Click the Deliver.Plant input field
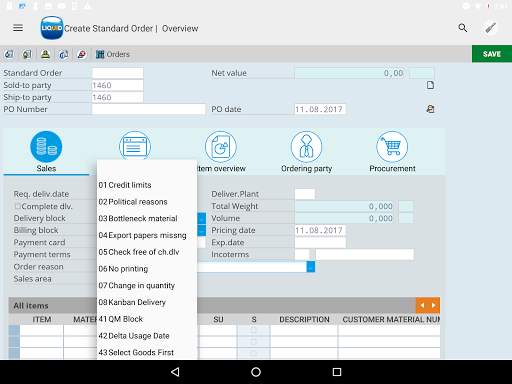The height and width of the screenshot is (384, 512). click(x=305, y=194)
